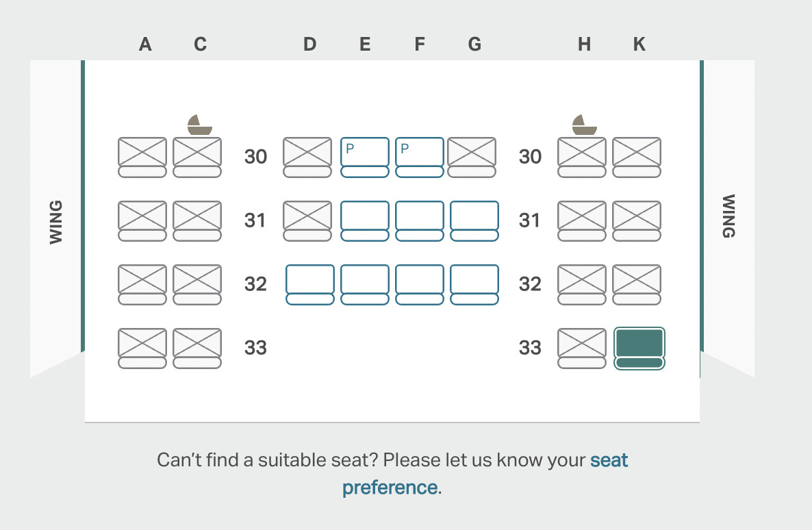
Task: Click occupied seat 30G
Action: (472, 157)
